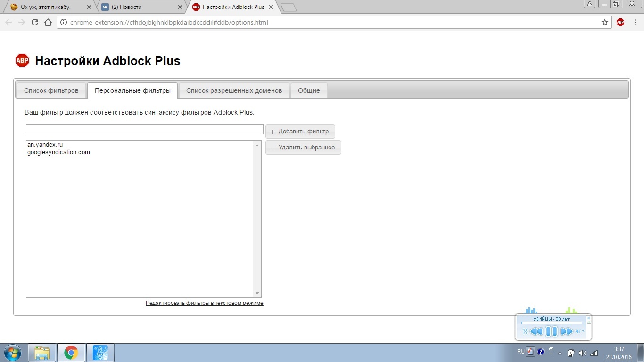644x362 pixels.
Task: Open the синтаксису фильтров Adblock Plus link
Action: click(198, 112)
